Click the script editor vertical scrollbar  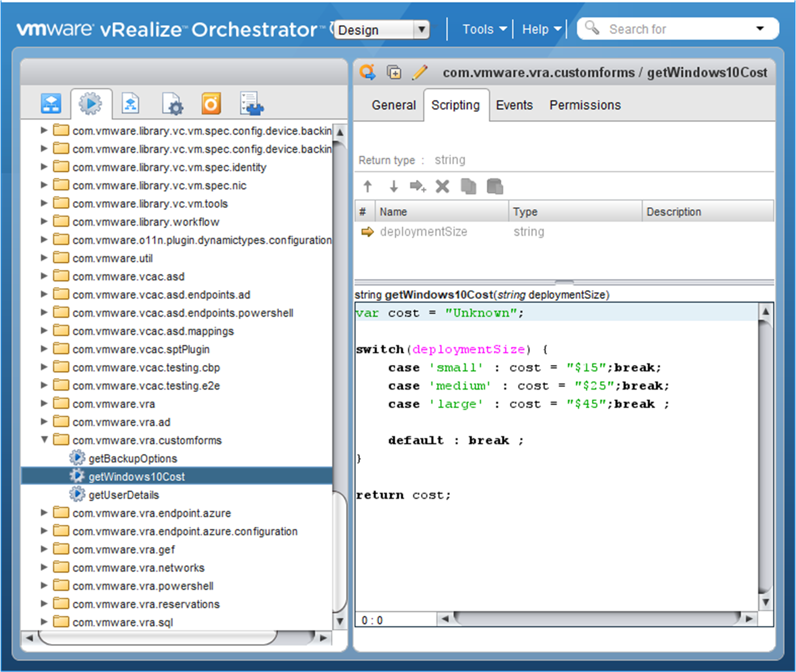(765, 456)
